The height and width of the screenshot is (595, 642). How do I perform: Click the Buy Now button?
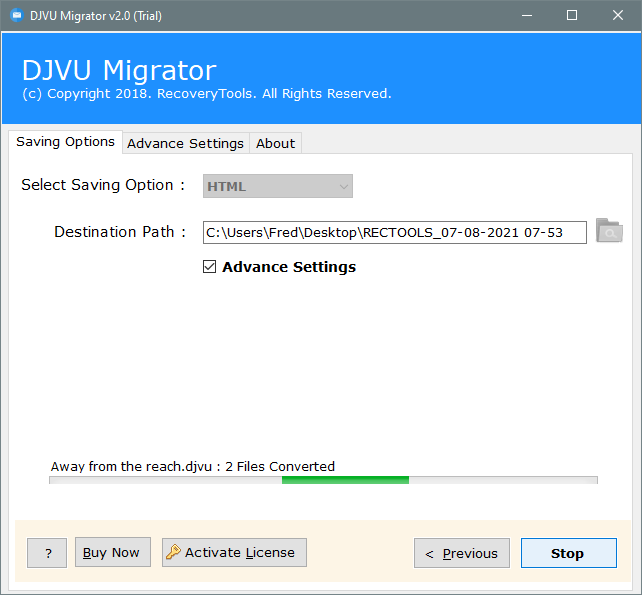coord(113,552)
